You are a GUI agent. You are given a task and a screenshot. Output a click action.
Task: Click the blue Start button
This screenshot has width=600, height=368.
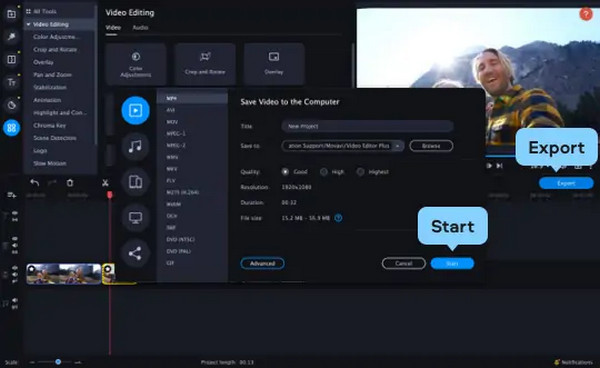pyautogui.click(x=452, y=263)
